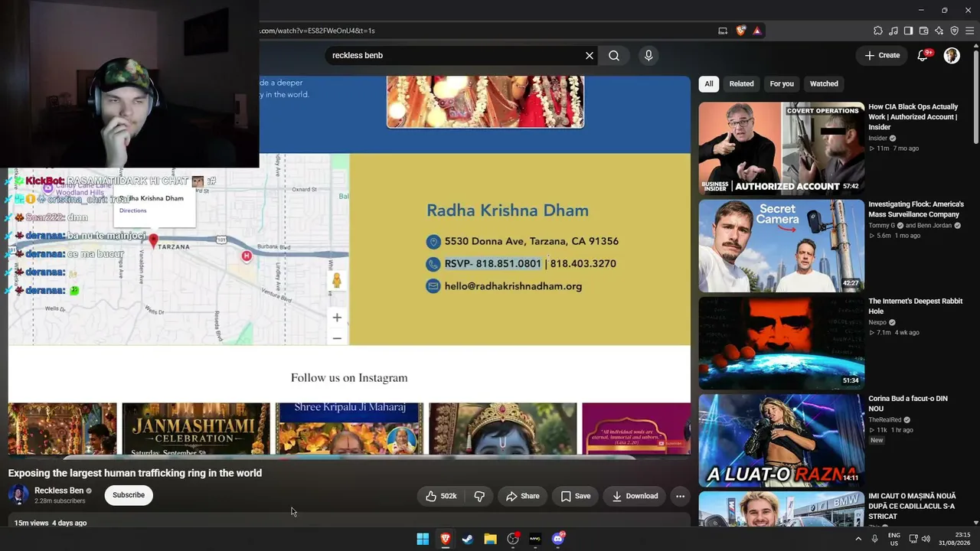Toggle the browser sidebar panel icon
980x551 pixels.
909,31
